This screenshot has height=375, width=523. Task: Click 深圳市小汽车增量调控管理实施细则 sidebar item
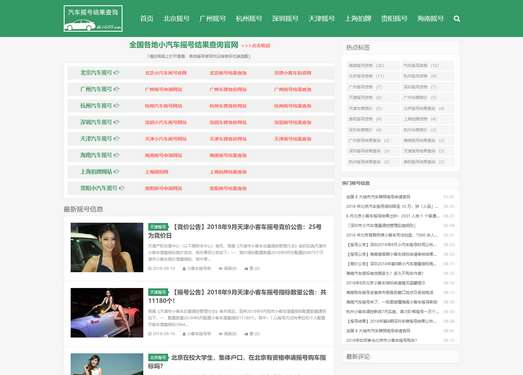pyautogui.click(x=381, y=226)
